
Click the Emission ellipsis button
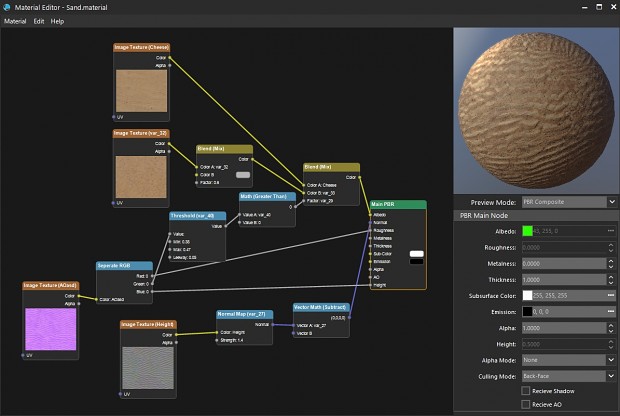611,312
